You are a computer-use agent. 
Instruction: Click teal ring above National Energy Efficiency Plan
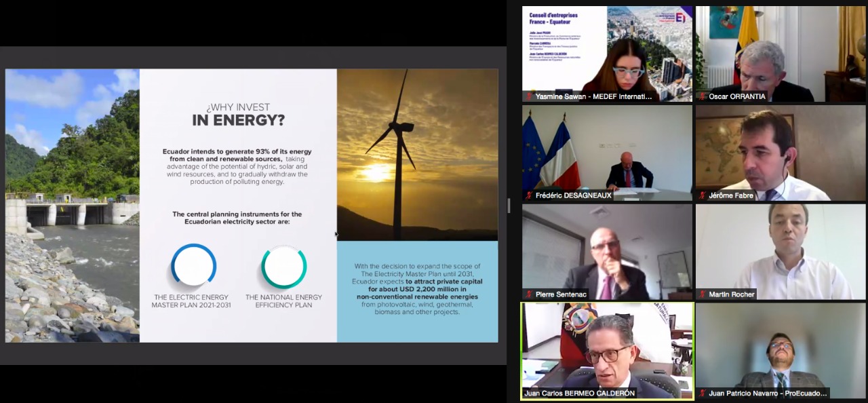pos(283,267)
